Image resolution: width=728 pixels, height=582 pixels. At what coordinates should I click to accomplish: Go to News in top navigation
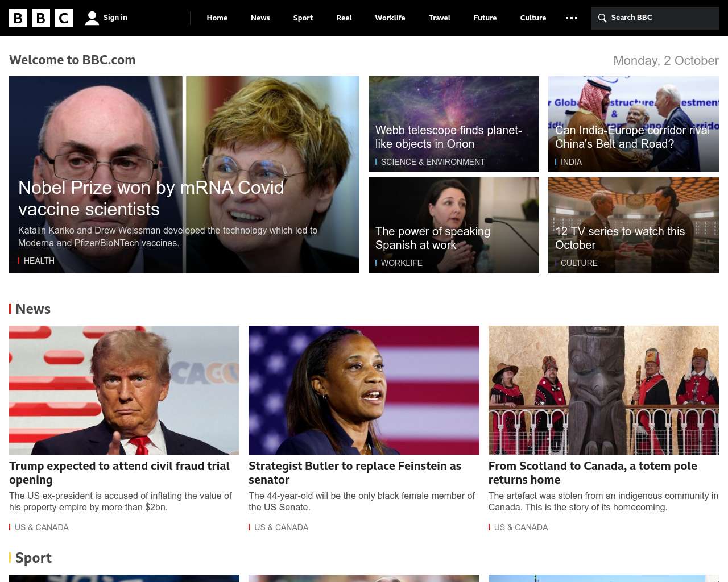coord(260,18)
